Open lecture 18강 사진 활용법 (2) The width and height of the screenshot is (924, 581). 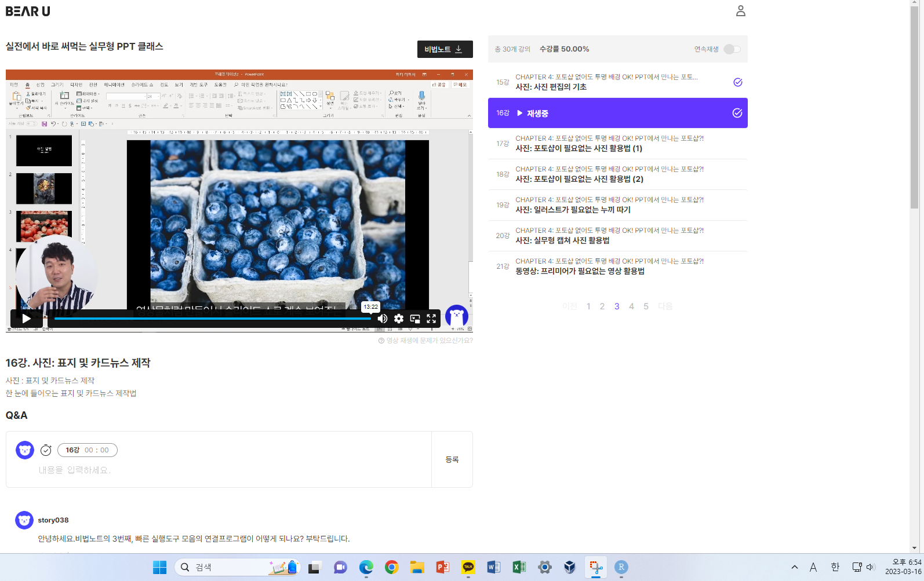click(x=618, y=174)
